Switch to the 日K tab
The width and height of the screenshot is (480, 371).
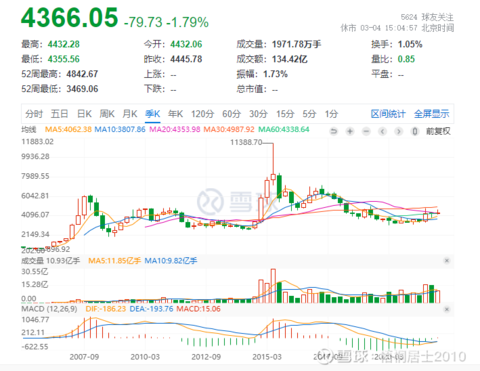pyautogui.click(x=84, y=114)
